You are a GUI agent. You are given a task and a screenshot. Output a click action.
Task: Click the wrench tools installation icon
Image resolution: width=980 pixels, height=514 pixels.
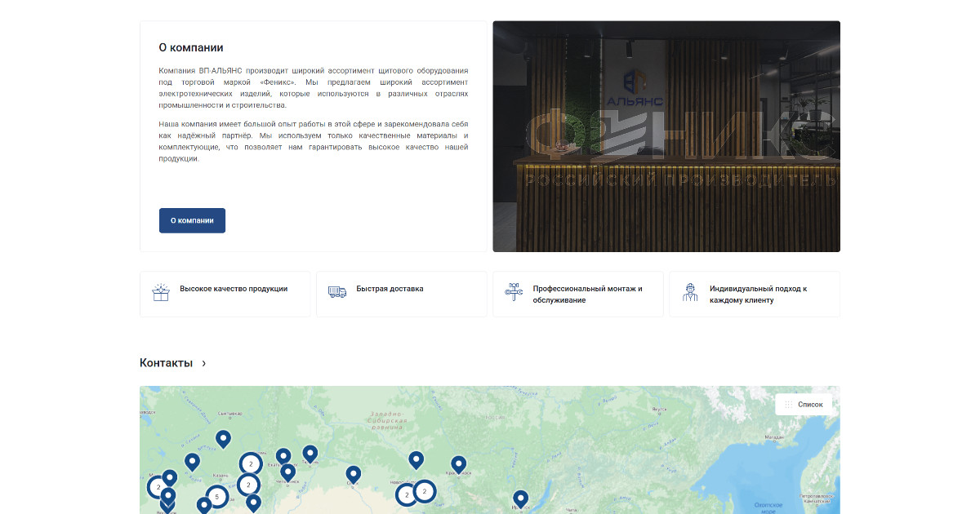(x=514, y=293)
